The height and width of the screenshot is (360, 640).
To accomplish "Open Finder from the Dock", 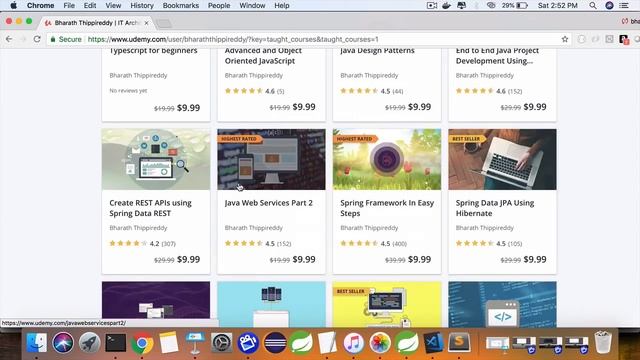I will [x=37, y=342].
